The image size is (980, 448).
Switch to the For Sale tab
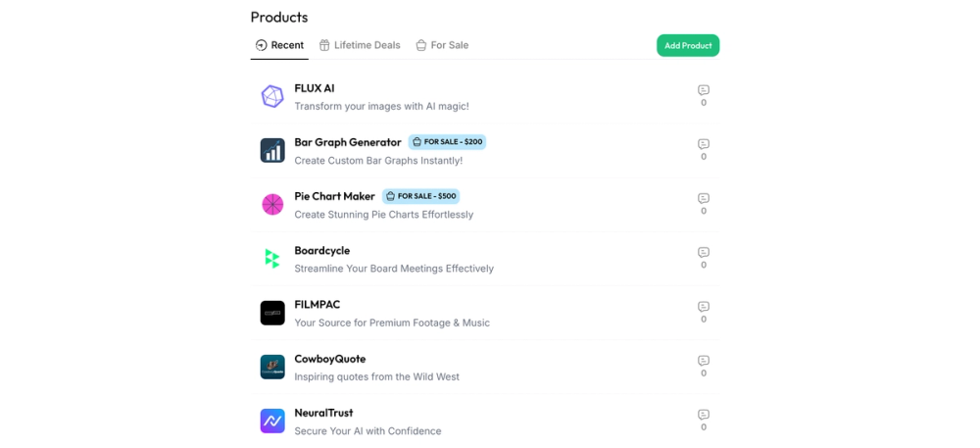click(x=442, y=46)
